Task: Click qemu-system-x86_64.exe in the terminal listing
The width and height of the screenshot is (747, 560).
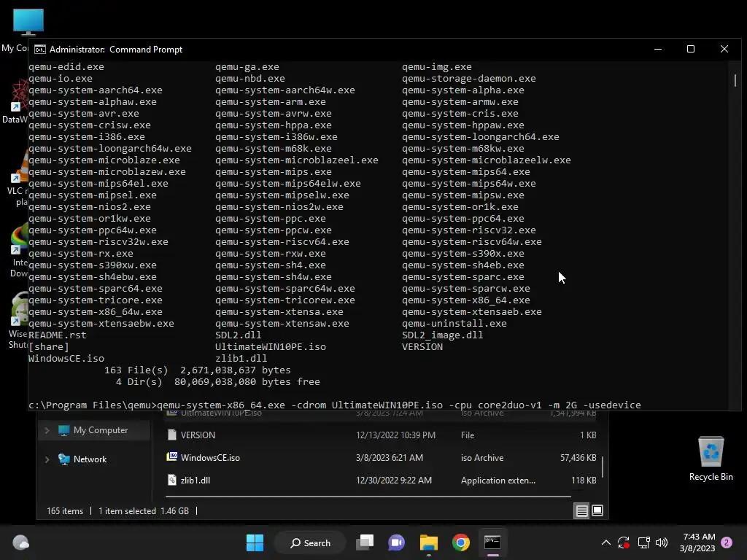Action: (x=466, y=300)
